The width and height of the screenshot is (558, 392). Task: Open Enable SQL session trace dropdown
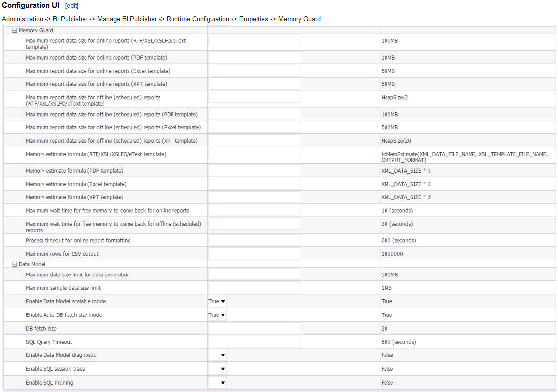[216, 369]
